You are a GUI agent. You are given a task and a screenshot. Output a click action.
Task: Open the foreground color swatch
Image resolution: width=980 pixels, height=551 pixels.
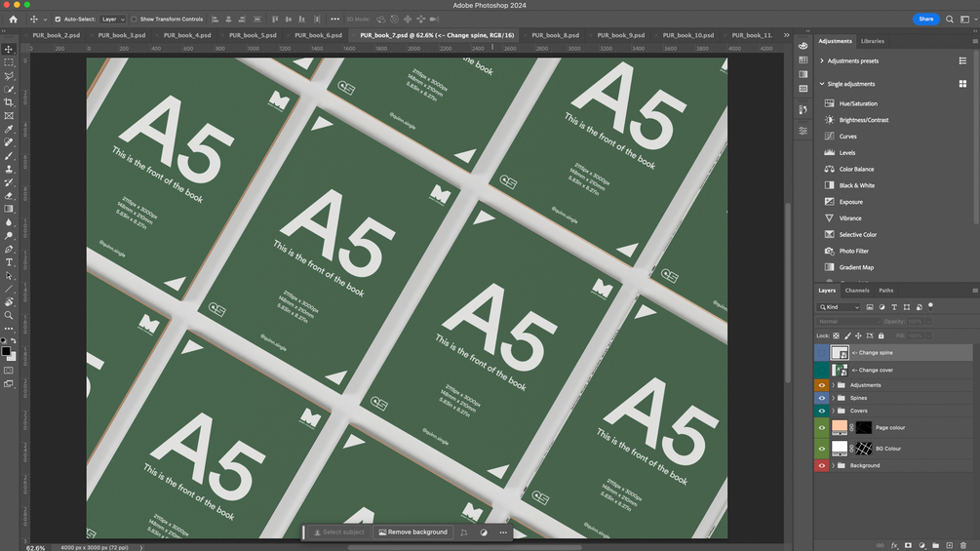(x=6, y=351)
